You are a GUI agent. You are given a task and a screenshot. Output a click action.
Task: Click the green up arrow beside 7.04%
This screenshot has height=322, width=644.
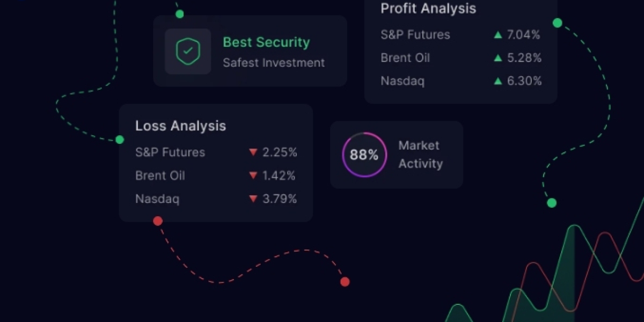(x=498, y=35)
